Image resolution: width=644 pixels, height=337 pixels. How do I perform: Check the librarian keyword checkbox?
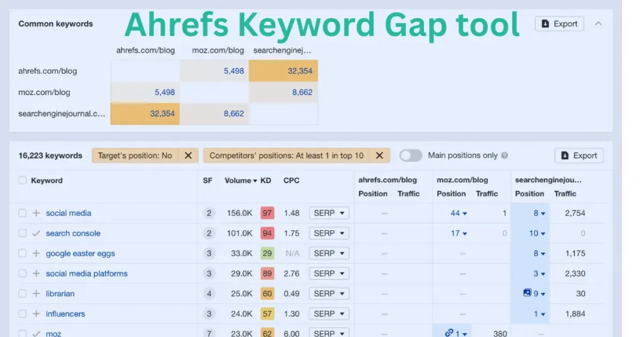pos(22,294)
